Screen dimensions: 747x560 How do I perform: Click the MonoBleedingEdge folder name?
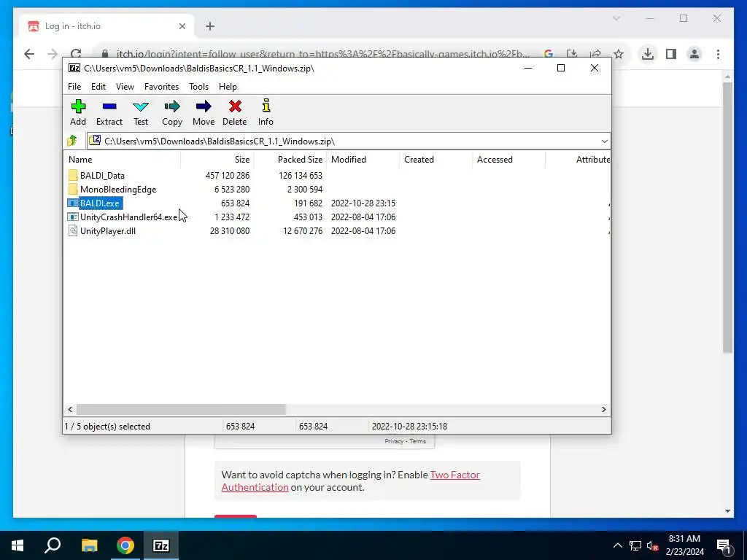tap(118, 190)
